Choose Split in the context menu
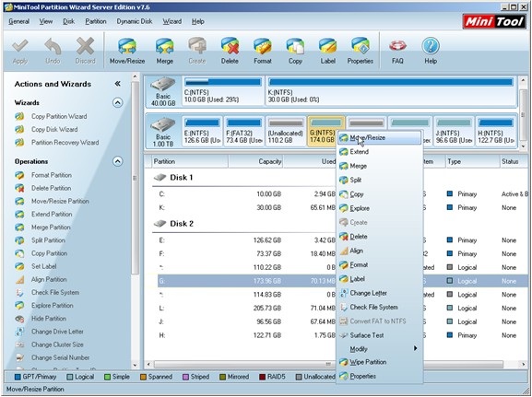 pos(380,180)
